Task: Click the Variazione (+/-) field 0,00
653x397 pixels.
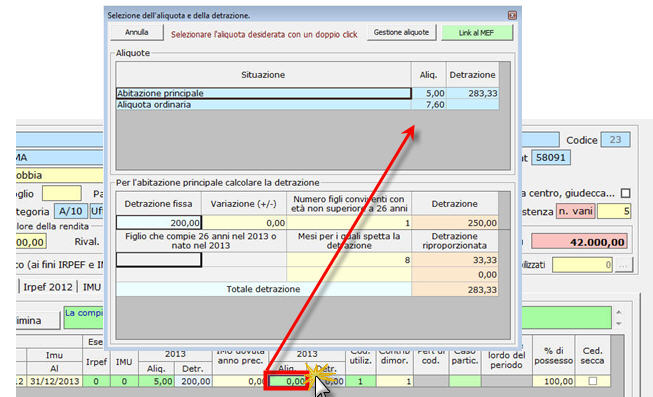Action: pyautogui.click(x=244, y=222)
